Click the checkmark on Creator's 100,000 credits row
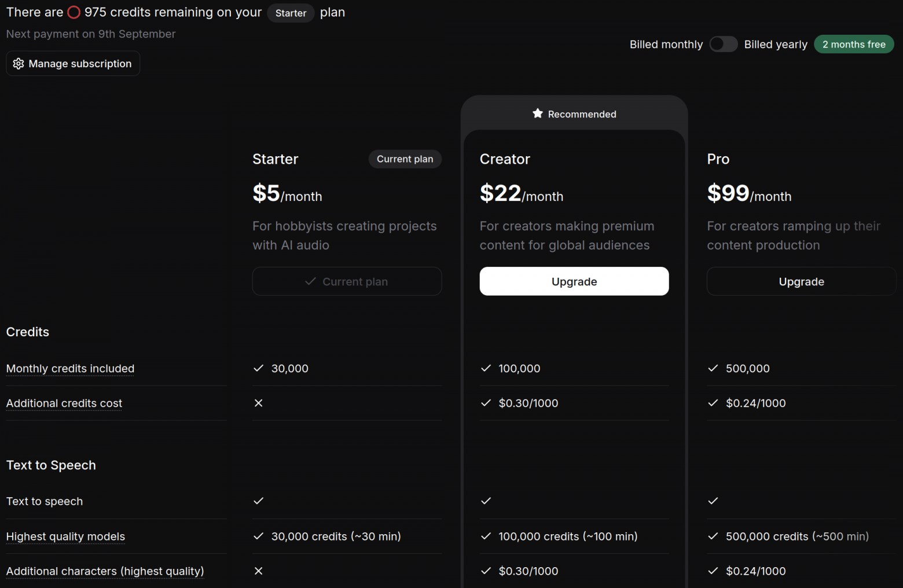This screenshot has height=588, width=903. 486,368
